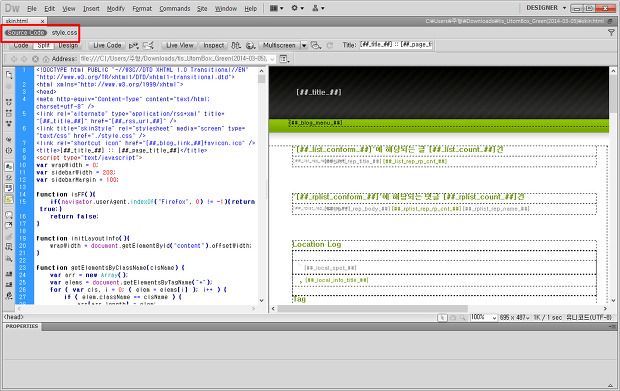This screenshot has height=391, width=620.
Task: Click the File Management arrows icon
Action: coord(236,45)
